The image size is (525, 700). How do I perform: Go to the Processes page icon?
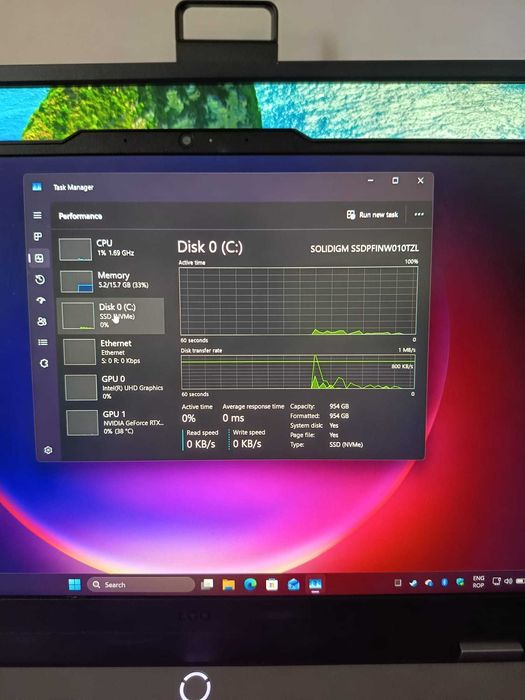(38, 236)
